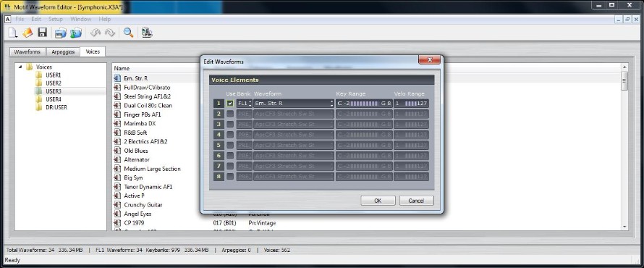This screenshot has height=268, width=644.
Task: Click the Redo arrow toolbar icon
Action: 110,33
